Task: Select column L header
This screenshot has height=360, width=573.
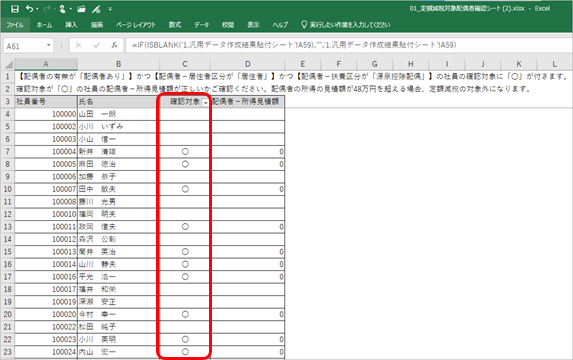Action: tap(554, 64)
